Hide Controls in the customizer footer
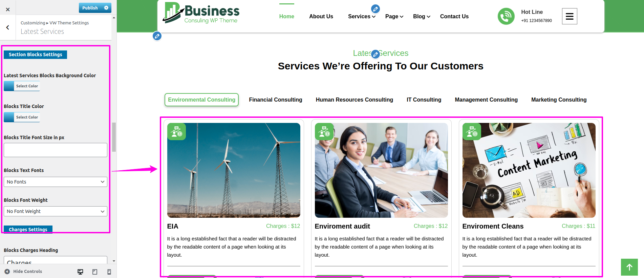The image size is (644, 278). (23, 272)
